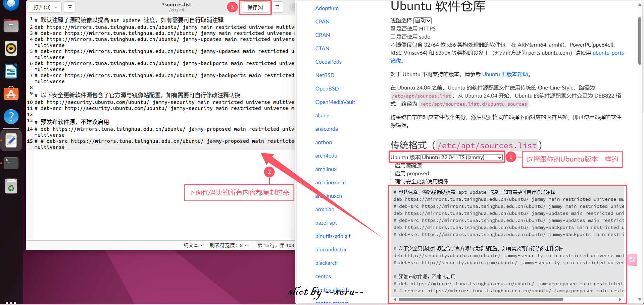Switch to Text Editor dock icon
Image resolution: width=644 pixels, height=305 pixels.
click(11, 140)
